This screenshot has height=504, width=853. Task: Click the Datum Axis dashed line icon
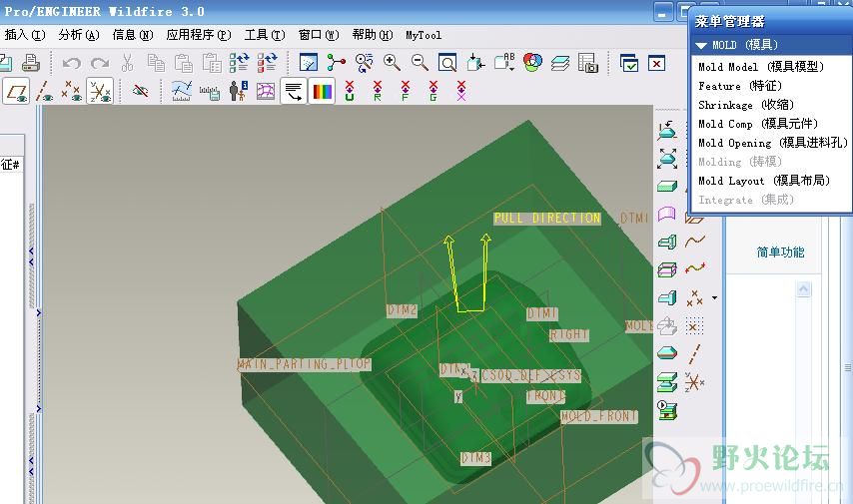(695, 354)
